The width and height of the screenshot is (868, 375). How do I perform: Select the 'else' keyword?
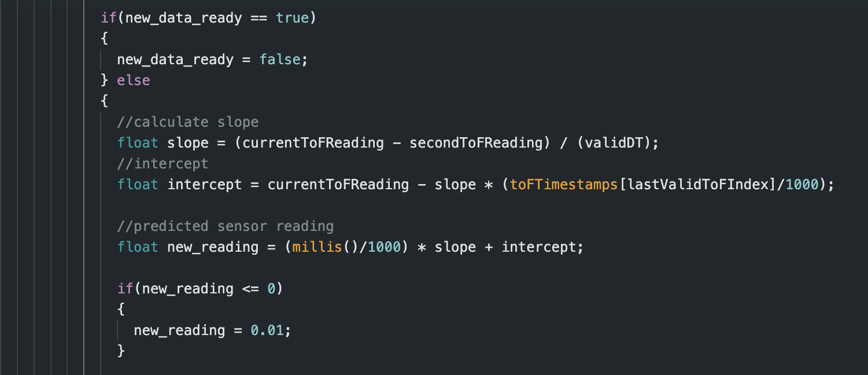click(x=134, y=80)
